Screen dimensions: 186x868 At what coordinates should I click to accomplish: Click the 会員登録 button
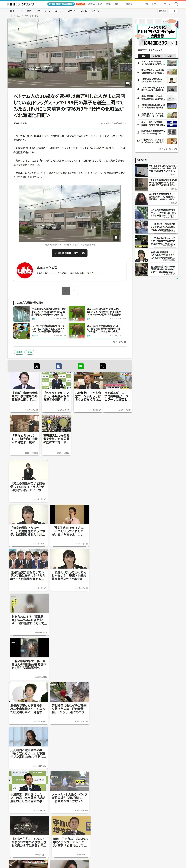[x=162, y=11]
